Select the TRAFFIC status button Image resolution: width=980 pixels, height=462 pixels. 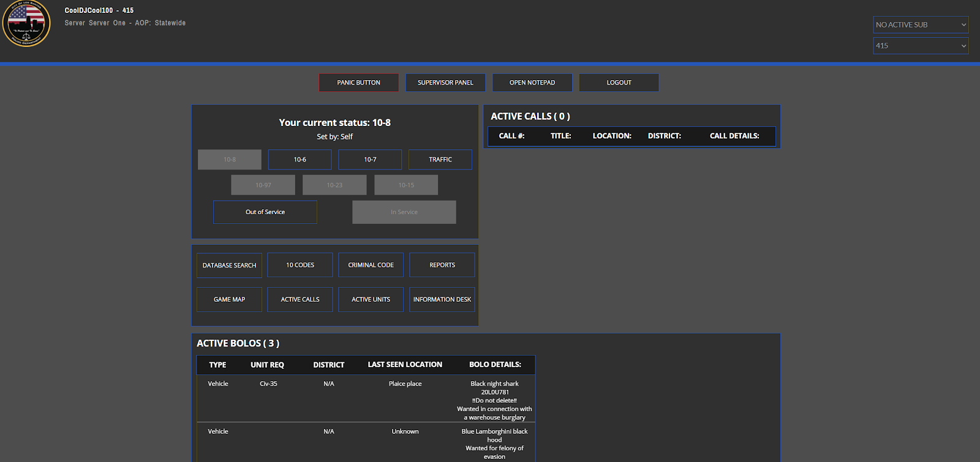click(x=440, y=160)
